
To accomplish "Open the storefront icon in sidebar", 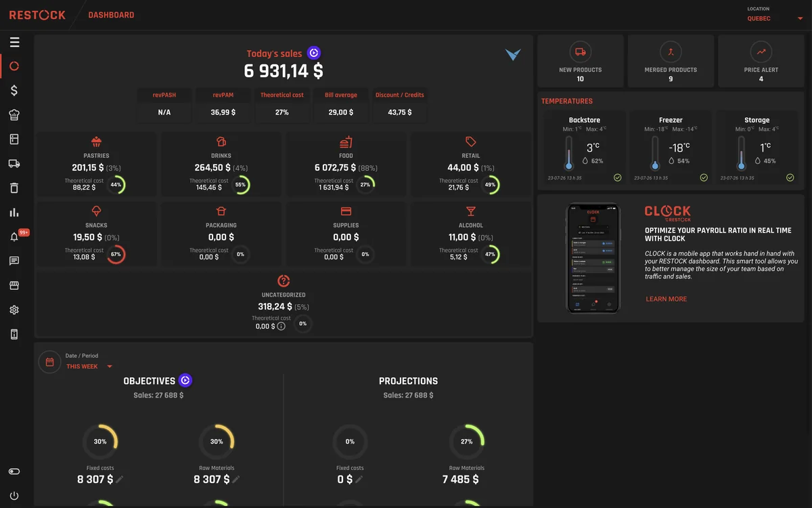I will (x=14, y=285).
